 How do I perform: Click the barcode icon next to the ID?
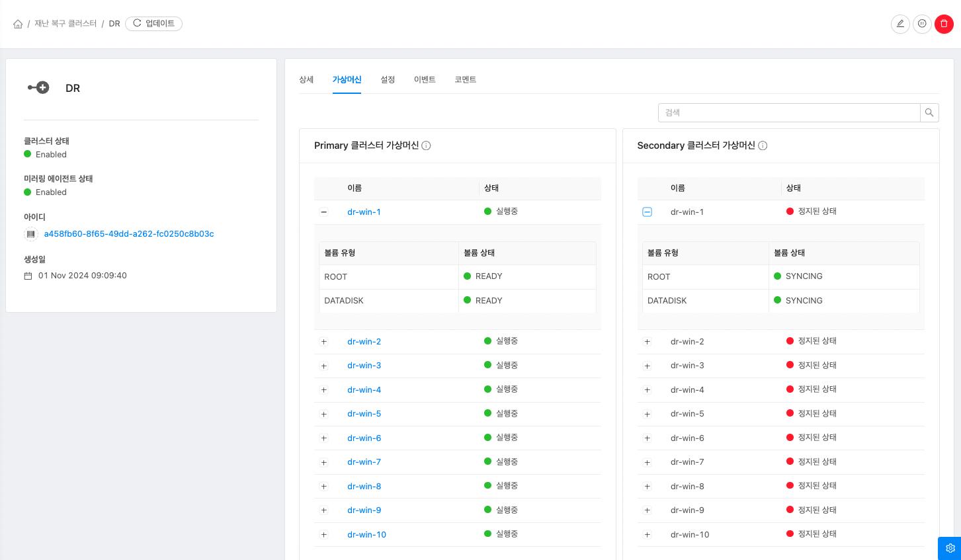31,234
